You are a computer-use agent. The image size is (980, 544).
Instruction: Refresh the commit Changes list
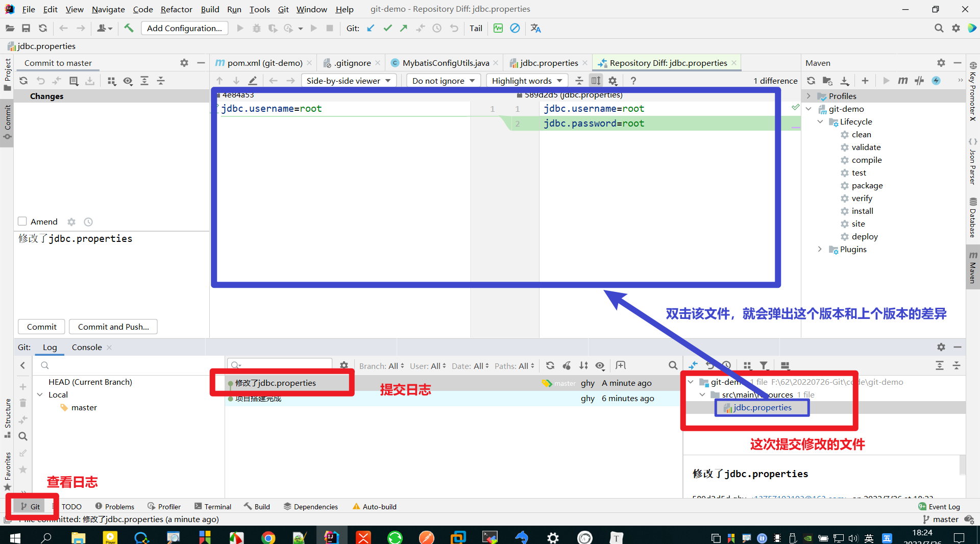click(x=23, y=81)
